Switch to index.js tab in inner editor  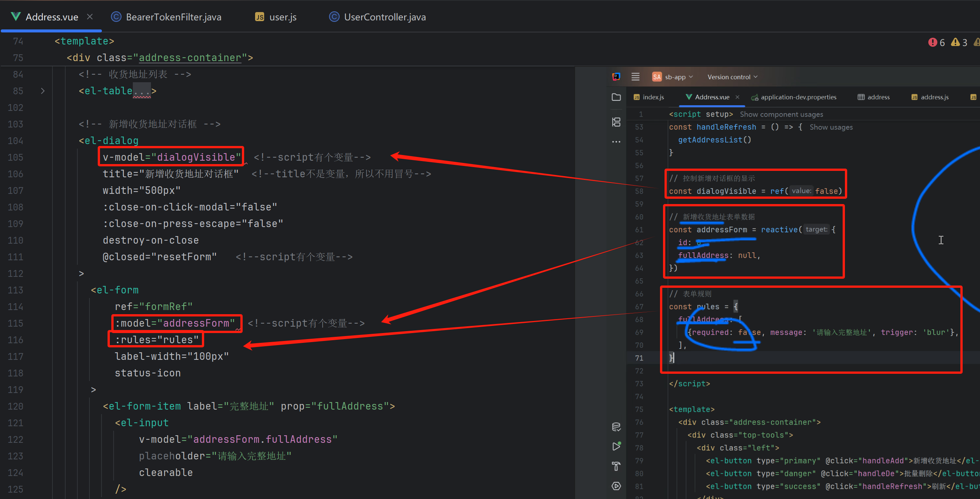pyautogui.click(x=649, y=97)
